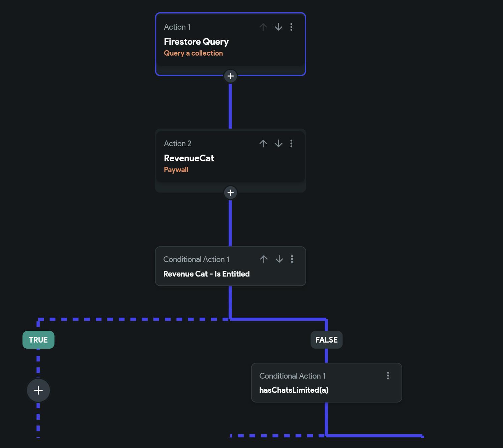This screenshot has width=503, height=448.
Task: Move Action 1 down with arrow icon
Action: (278, 27)
